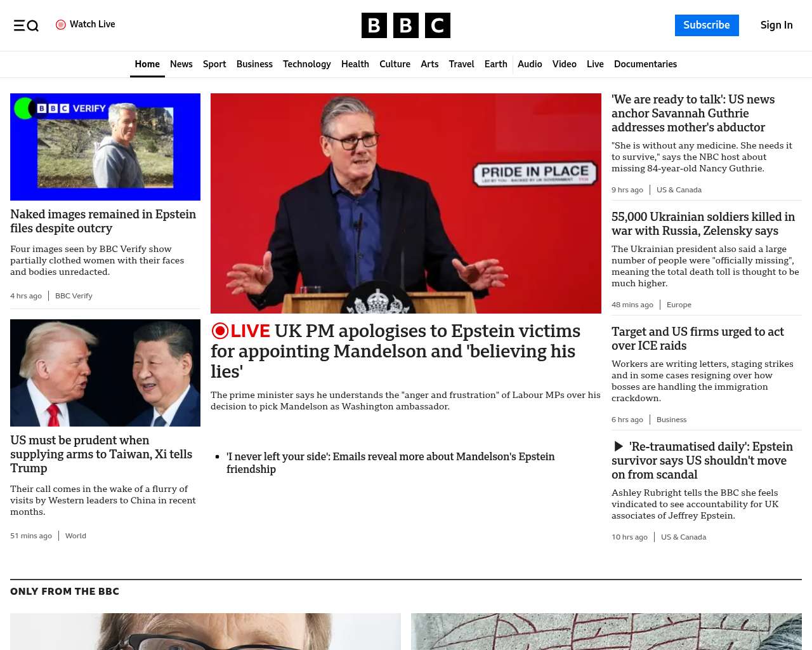Open the BBC Verify Epstein thumbnail

[x=105, y=147]
